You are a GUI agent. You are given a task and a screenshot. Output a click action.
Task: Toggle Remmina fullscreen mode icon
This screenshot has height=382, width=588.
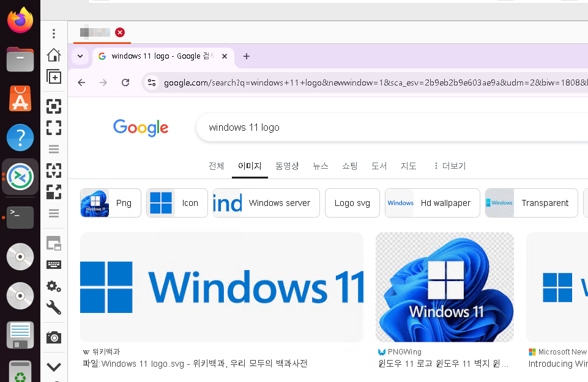[x=54, y=128]
